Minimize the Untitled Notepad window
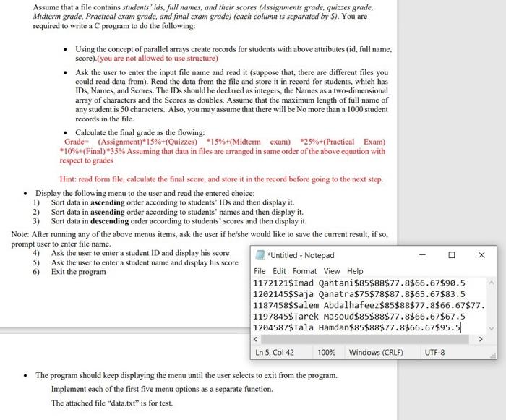506x420 pixels. [x=422, y=255]
